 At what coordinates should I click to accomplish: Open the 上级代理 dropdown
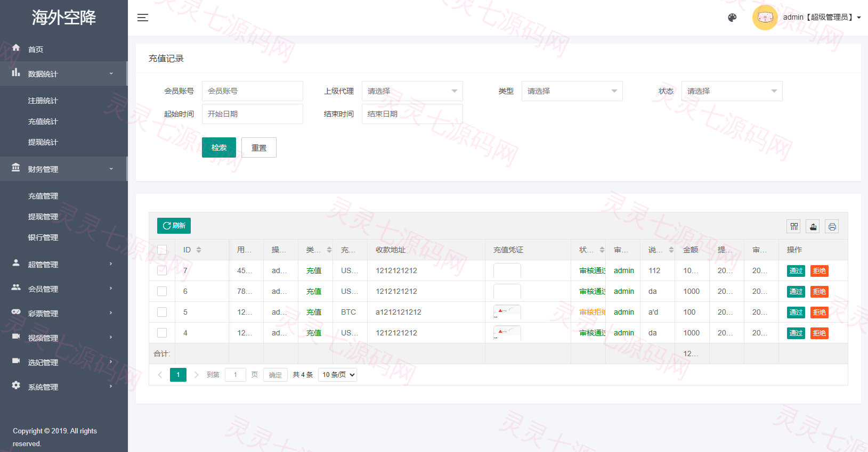point(412,91)
